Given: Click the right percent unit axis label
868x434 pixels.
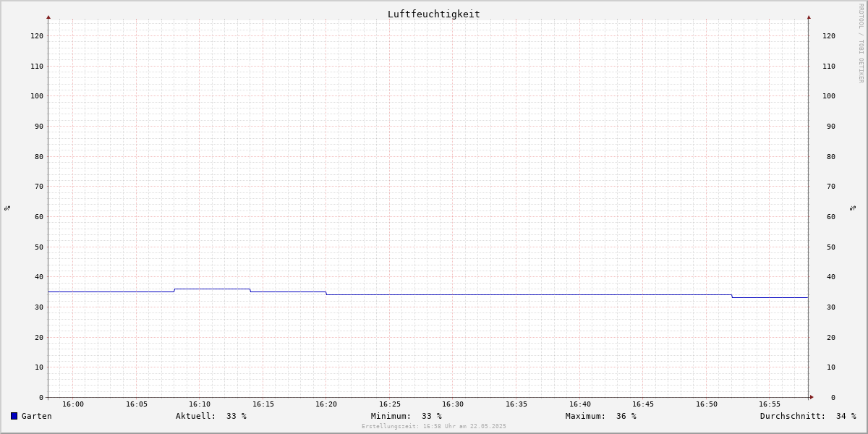Looking at the screenshot, I should [x=854, y=208].
